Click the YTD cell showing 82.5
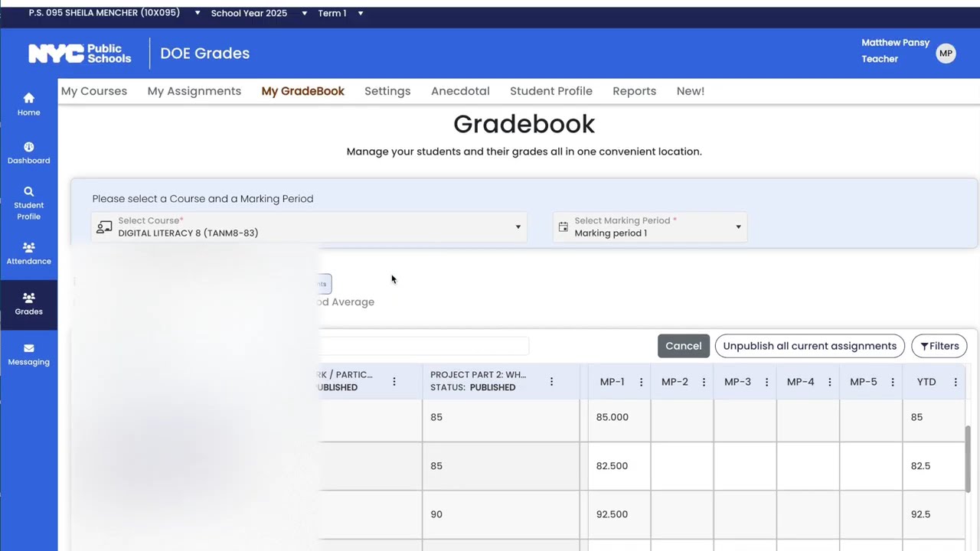980x551 pixels. 934,466
